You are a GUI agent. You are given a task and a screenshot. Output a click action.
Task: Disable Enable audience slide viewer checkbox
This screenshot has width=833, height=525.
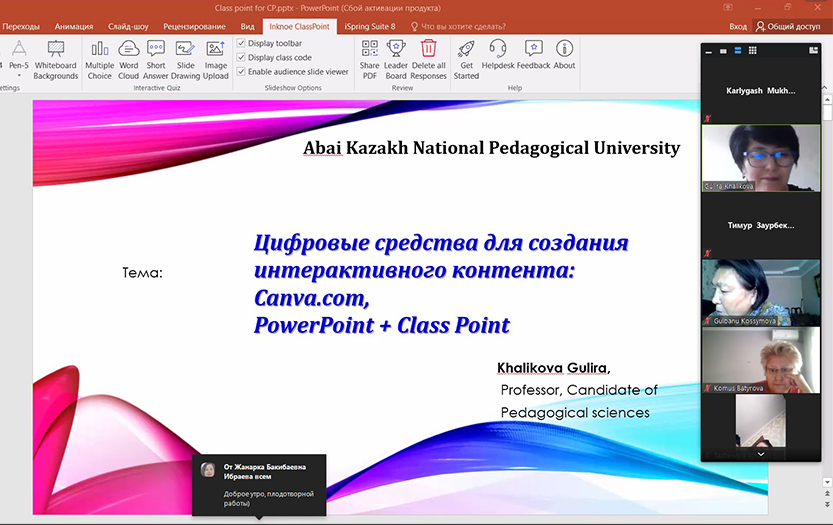(241, 72)
